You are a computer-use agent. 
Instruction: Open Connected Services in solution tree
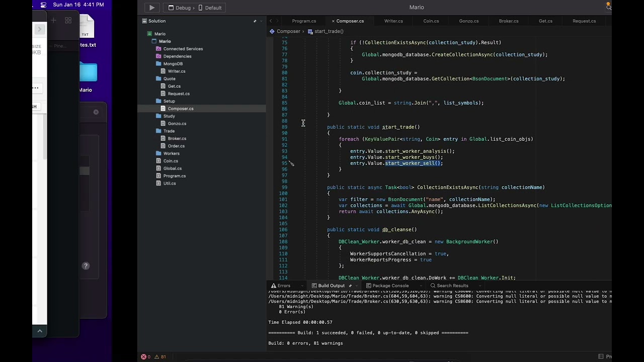pyautogui.click(x=180, y=49)
